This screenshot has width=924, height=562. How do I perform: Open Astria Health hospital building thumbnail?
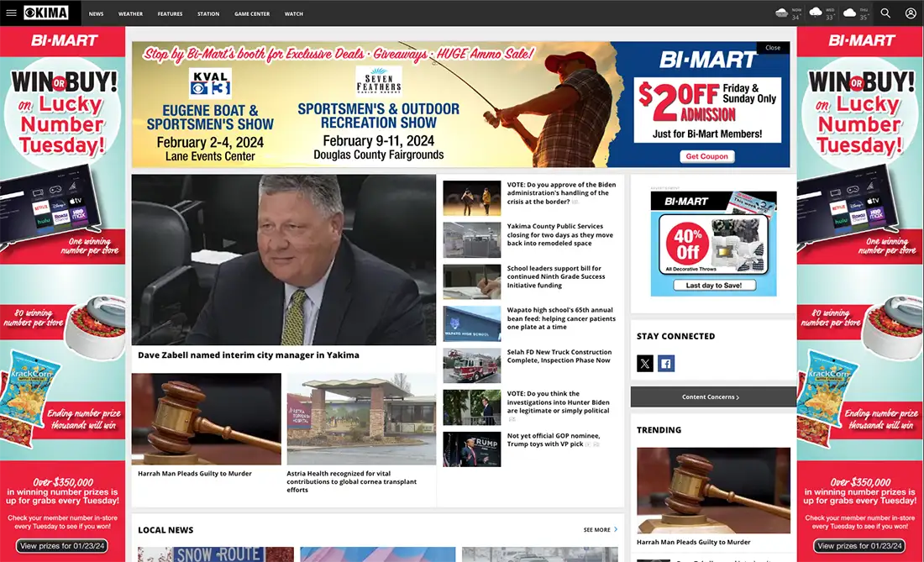pos(361,419)
